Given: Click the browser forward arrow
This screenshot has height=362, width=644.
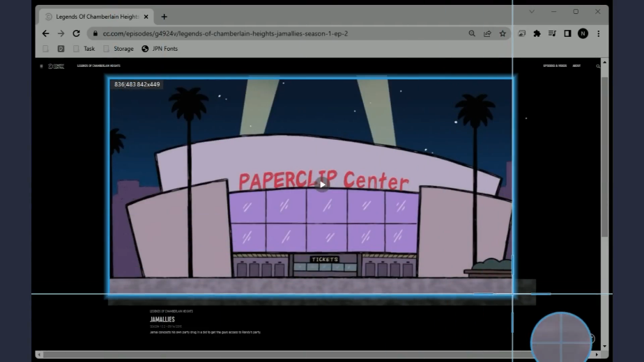Looking at the screenshot, I should 61,33.
